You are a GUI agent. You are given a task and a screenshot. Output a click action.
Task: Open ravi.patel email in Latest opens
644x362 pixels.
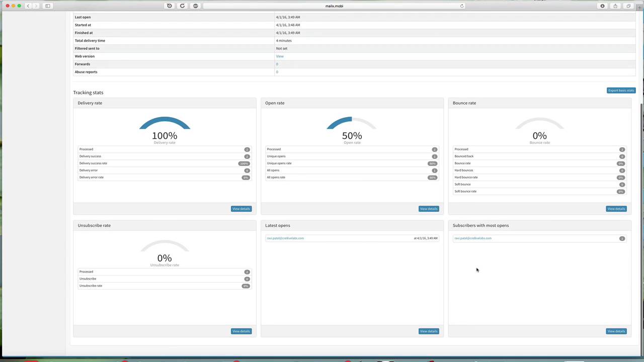point(285,238)
